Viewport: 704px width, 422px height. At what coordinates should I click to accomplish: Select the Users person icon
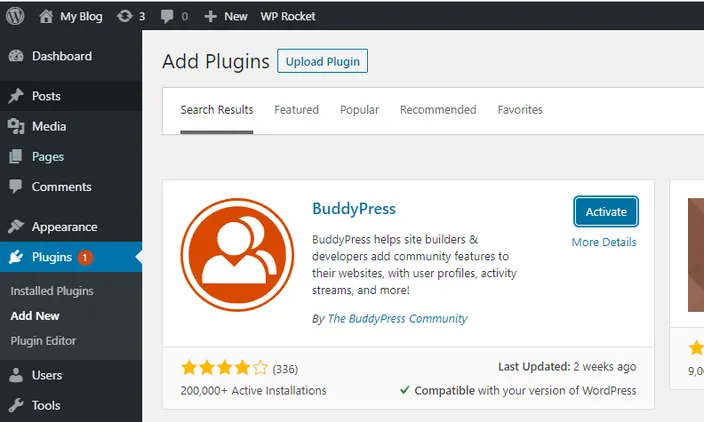point(16,375)
